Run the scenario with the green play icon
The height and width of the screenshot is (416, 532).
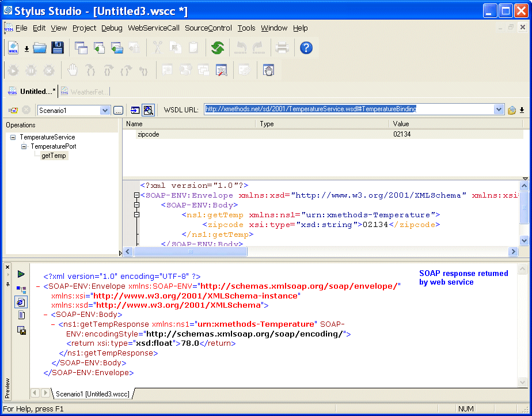[21, 274]
